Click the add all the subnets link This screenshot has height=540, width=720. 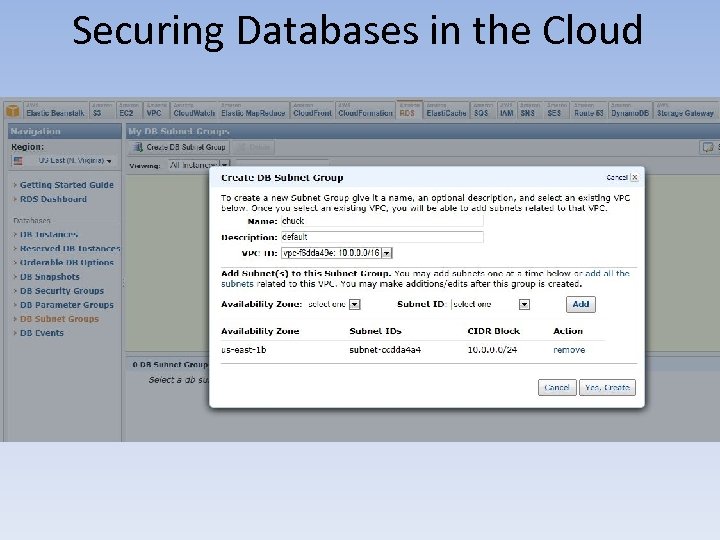pos(607,273)
